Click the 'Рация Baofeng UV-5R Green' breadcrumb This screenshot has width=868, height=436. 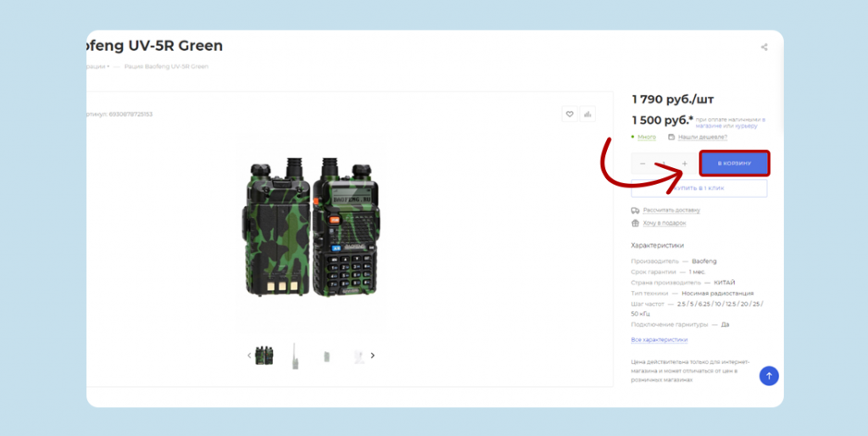(x=166, y=66)
